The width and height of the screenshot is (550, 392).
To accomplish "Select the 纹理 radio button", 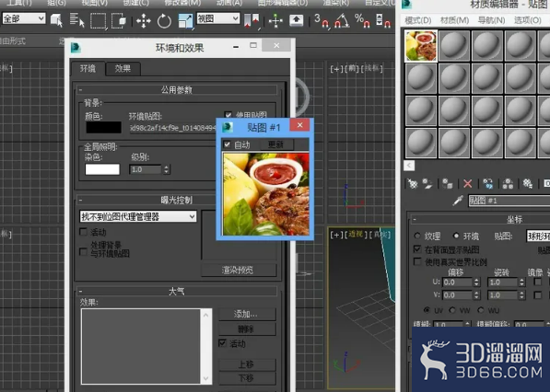I will tap(417, 236).
